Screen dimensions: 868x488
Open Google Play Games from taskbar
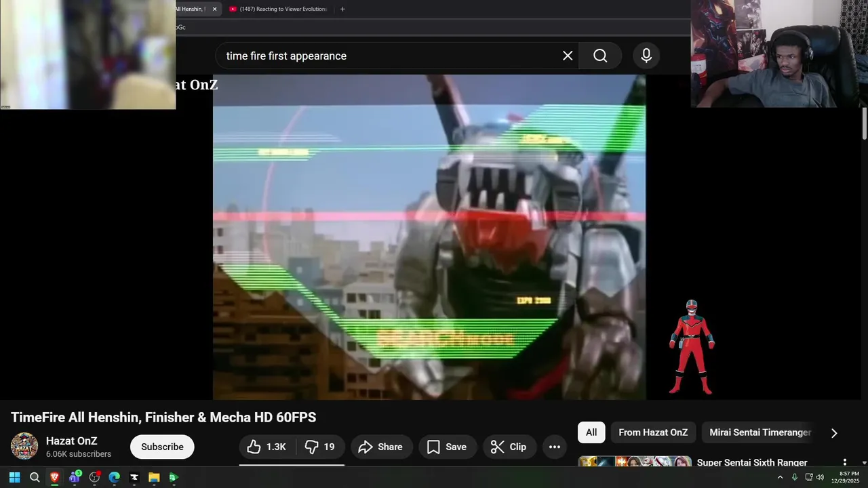(x=174, y=477)
